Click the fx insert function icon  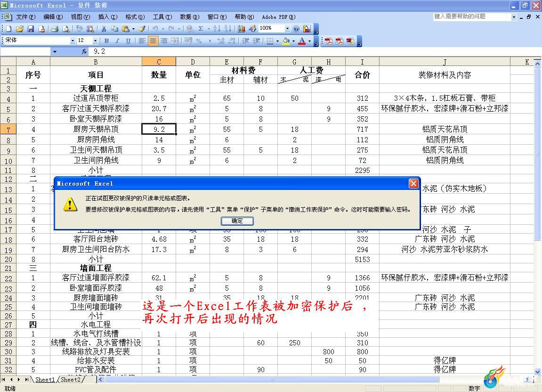tap(84, 51)
